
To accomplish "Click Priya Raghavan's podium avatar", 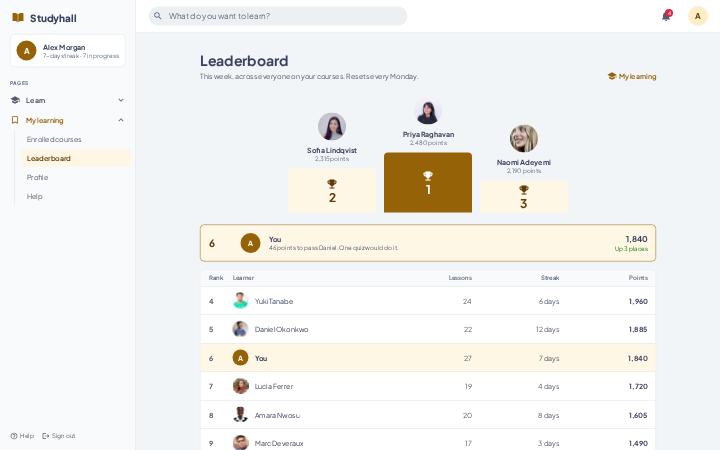I will click(428, 111).
